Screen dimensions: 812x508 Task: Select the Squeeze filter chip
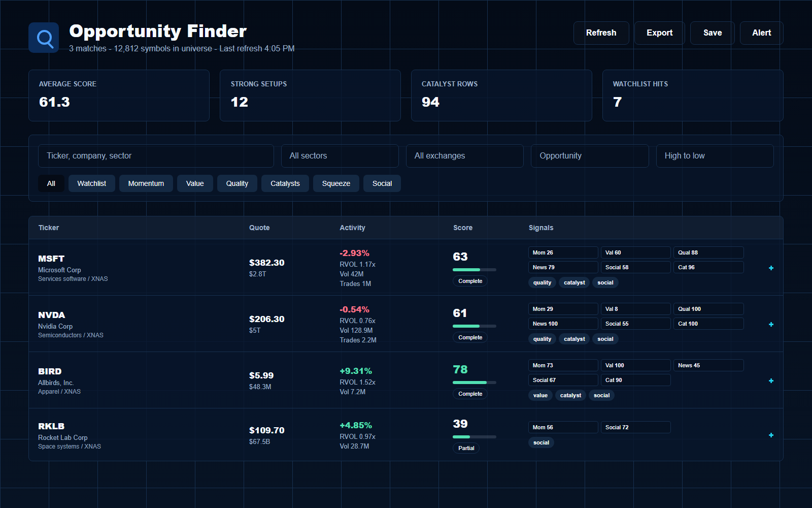click(x=336, y=183)
